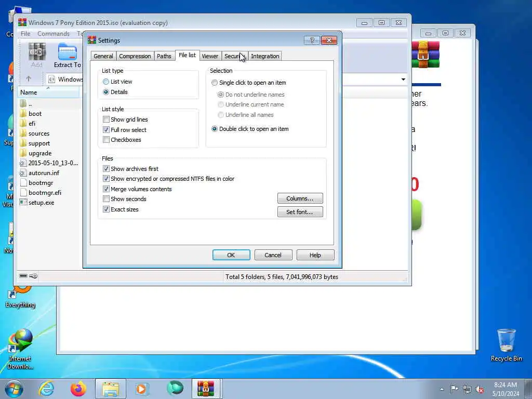Toggle Full row select checkbox
This screenshot has height=399, width=532.
coord(106,129)
